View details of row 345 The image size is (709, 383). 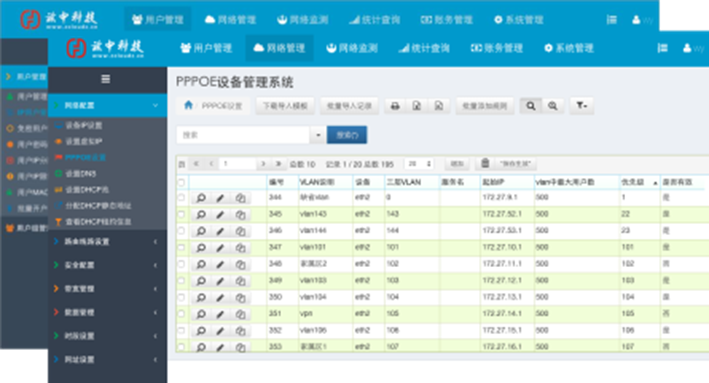[x=201, y=214]
